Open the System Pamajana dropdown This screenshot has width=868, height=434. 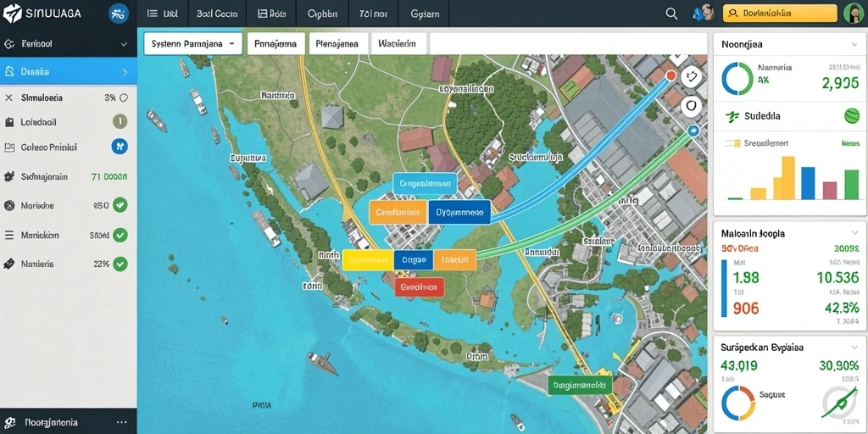tap(193, 43)
